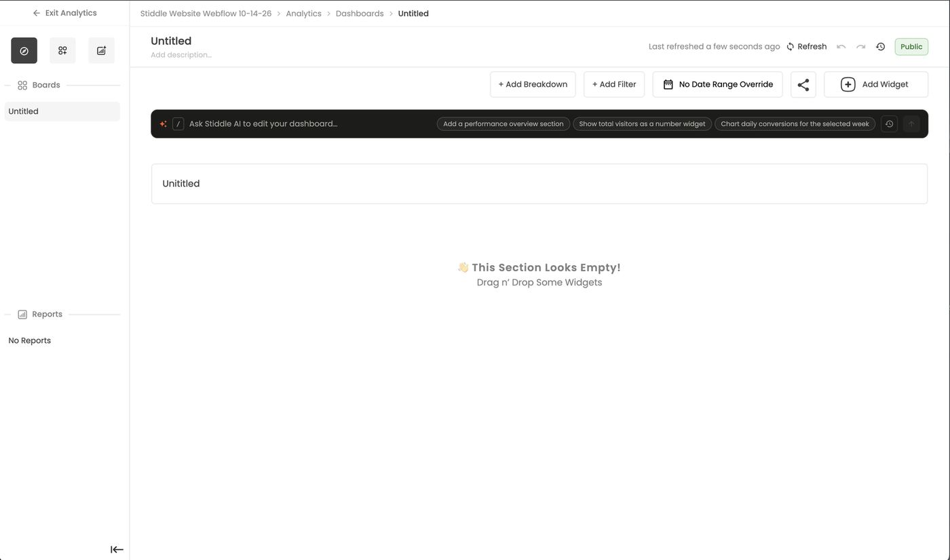Viewport: 950px width, 560px height.
Task: Click the Add description field
Action: pyautogui.click(x=181, y=55)
